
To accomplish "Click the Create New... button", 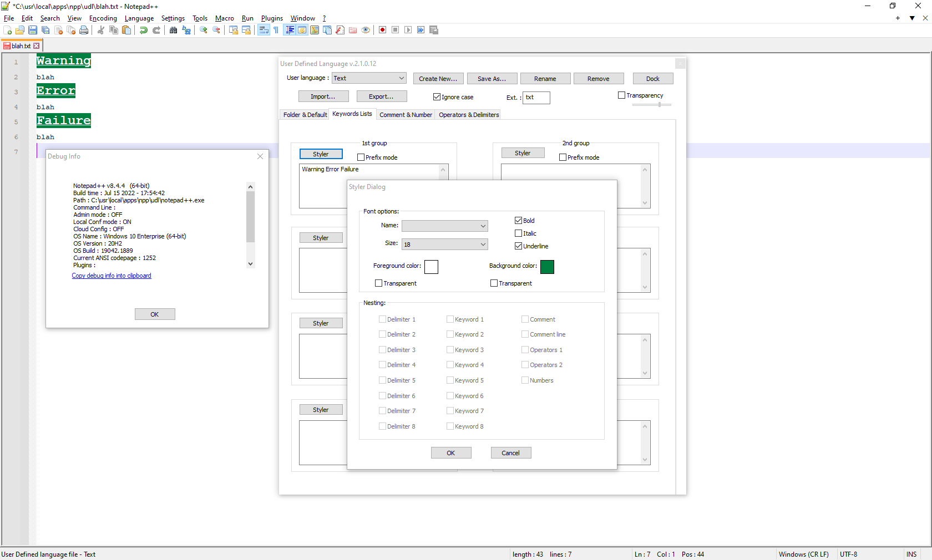I will (438, 79).
